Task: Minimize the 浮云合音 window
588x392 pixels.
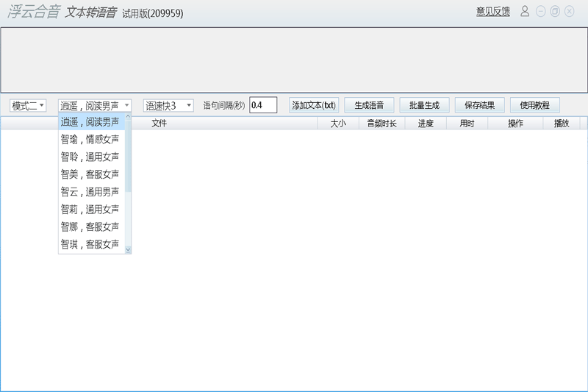Action: (540, 12)
